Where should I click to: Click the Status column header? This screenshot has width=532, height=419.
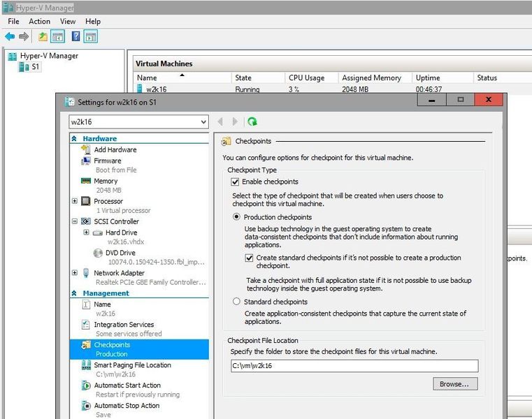[x=503, y=78]
